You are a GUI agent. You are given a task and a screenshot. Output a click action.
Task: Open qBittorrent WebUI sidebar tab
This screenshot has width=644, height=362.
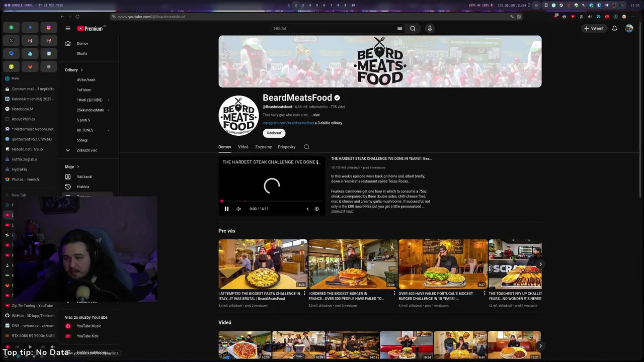(x=29, y=139)
